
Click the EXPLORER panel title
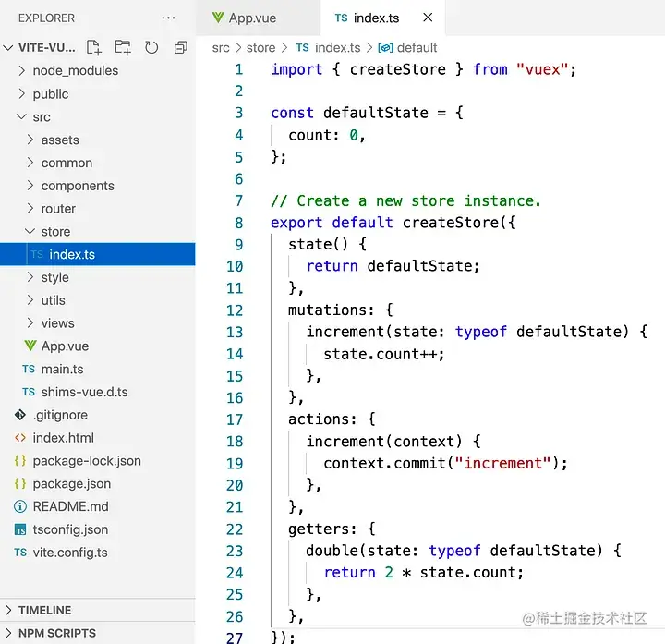point(47,18)
